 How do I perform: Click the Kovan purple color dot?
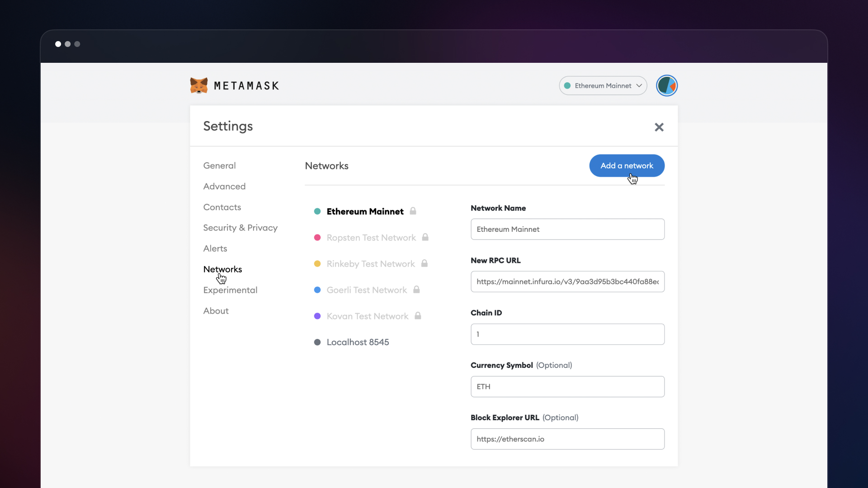(x=317, y=316)
